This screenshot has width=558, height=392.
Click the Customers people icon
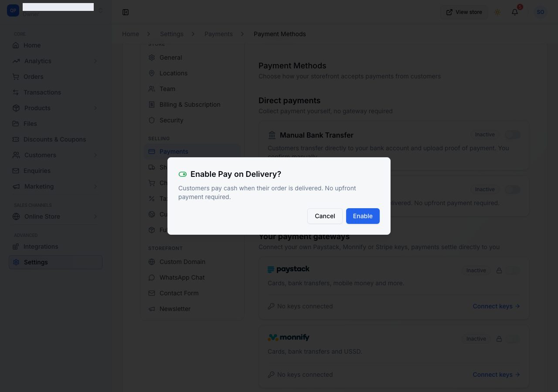tap(16, 155)
